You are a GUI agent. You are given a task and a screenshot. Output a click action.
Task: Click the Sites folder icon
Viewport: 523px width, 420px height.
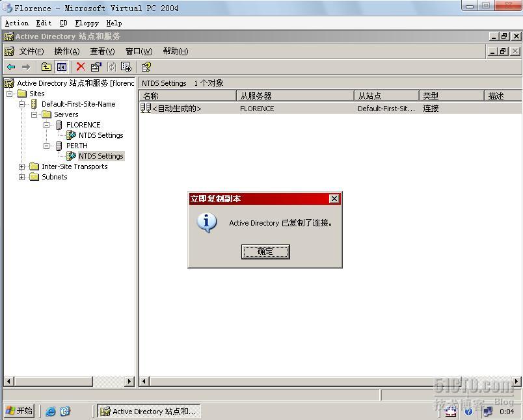(x=21, y=94)
